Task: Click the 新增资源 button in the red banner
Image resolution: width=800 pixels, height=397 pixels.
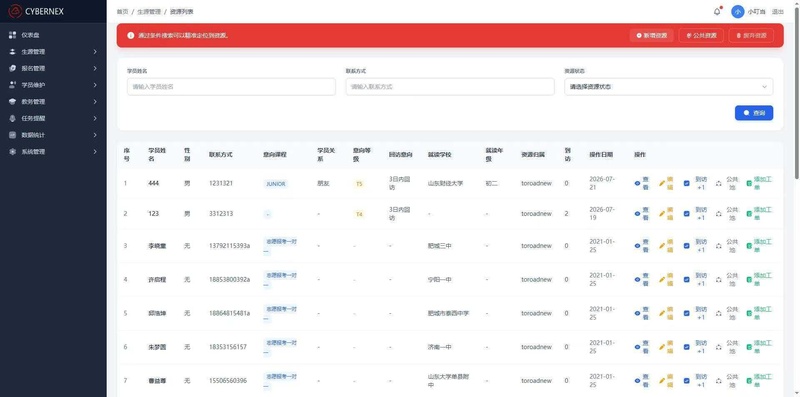Action: (652, 36)
